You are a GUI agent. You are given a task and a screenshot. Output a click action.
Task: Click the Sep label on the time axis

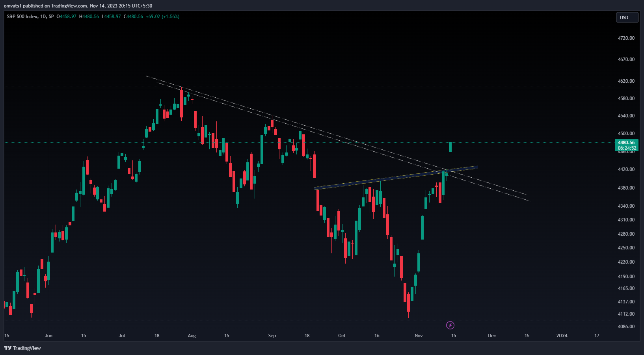[272, 336]
